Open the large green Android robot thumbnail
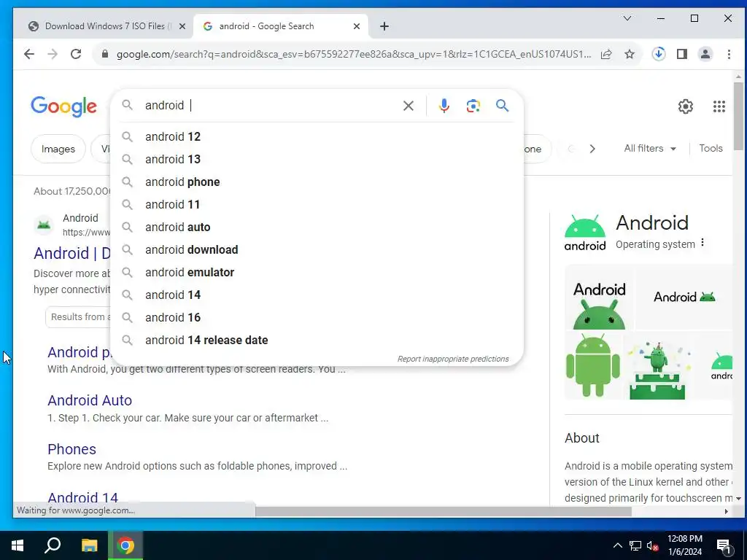Screen dimensions: 747x560 point(593,366)
